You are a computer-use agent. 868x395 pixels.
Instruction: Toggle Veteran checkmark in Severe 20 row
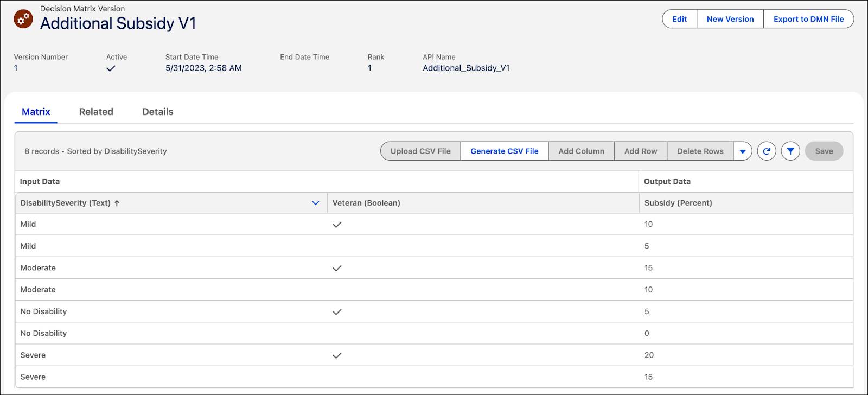pyautogui.click(x=337, y=355)
